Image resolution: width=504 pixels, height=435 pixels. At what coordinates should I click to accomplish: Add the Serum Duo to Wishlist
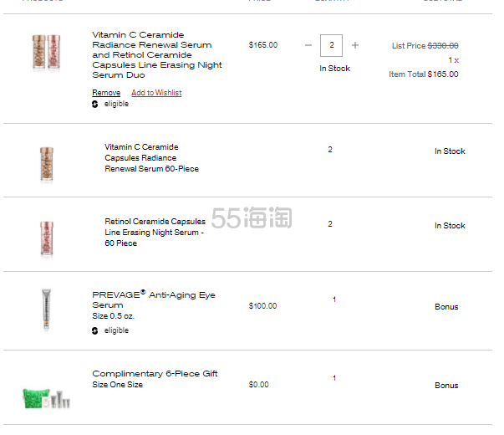[156, 93]
